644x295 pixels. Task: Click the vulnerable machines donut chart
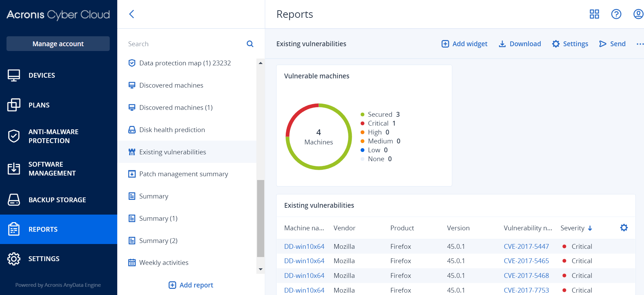(319, 137)
